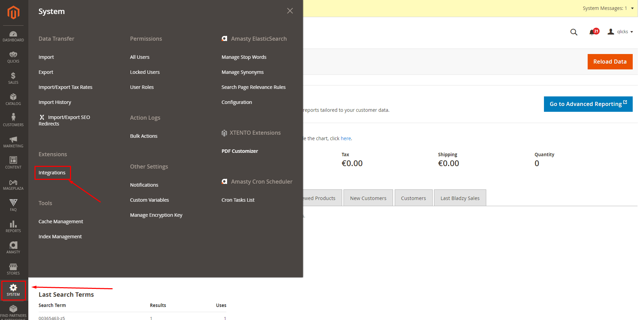Open the Sales sidebar menu
This screenshot has height=320, width=644.
coord(13,79)
